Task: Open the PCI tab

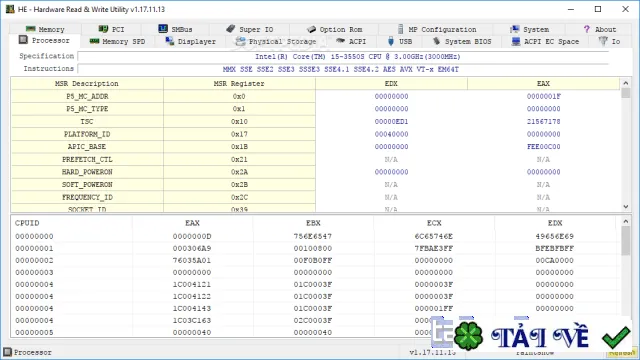Action: [111, 29]
